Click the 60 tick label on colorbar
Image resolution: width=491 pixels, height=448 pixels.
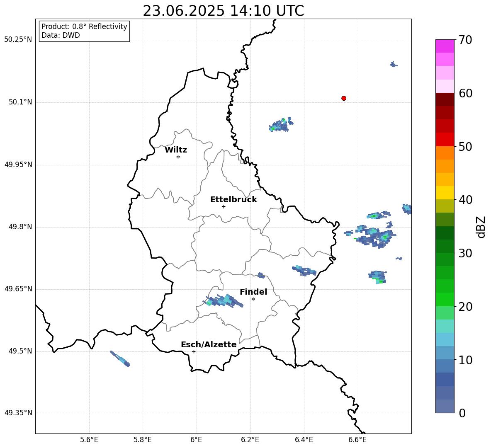(x=465, y=93)
